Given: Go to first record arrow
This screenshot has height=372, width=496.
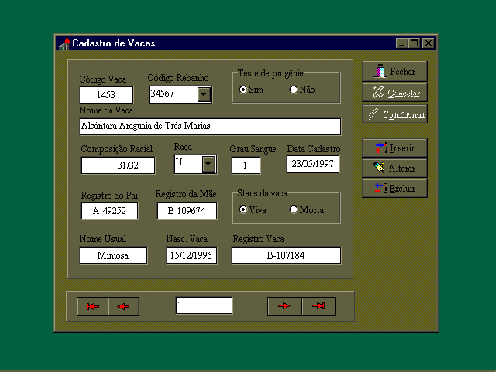Looking at the screenshot, I should point(93,306).
